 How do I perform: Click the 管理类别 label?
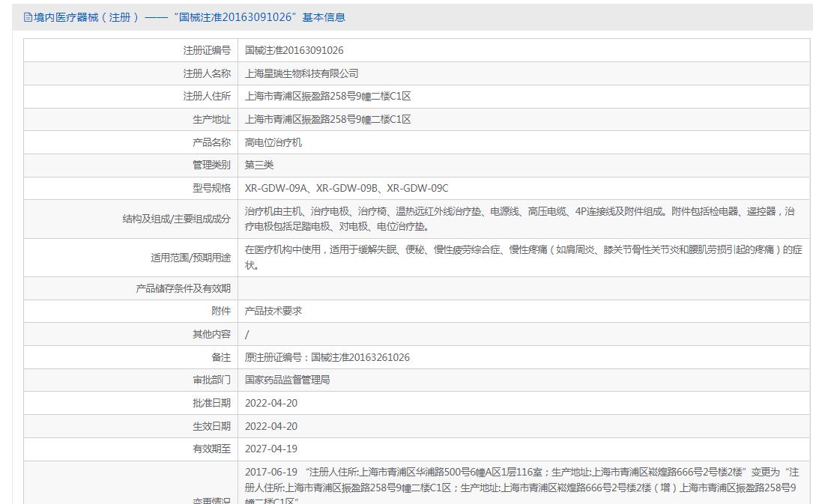211,165
